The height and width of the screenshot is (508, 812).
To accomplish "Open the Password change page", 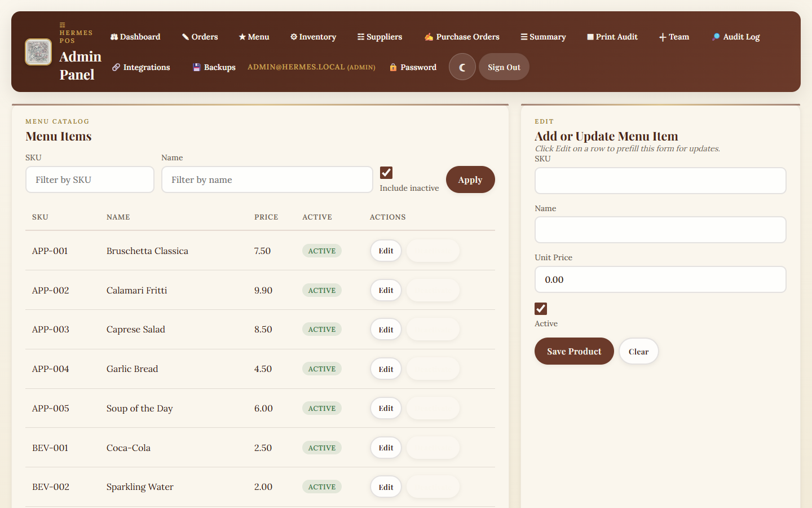I will tap(413, 67).
